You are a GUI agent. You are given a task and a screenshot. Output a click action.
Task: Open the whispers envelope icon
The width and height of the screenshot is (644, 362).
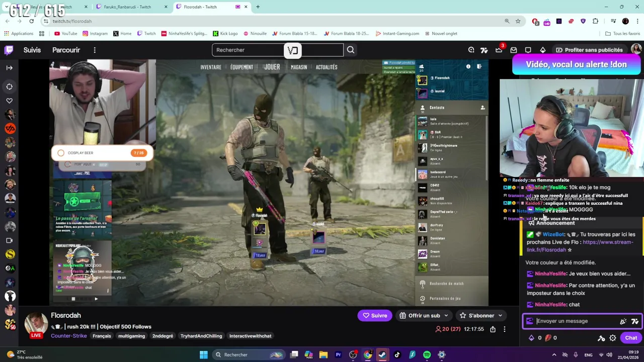(x=514, y=50)
